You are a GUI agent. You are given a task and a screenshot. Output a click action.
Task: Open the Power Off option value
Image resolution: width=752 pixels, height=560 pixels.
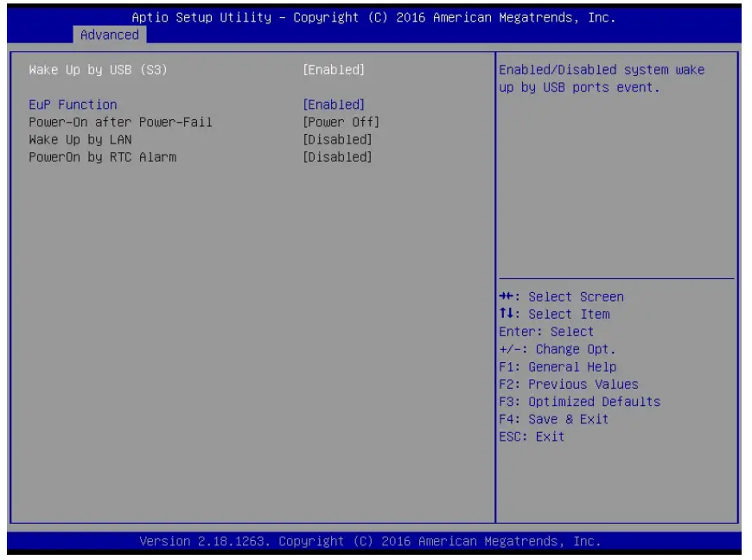[x=341, y=122]
